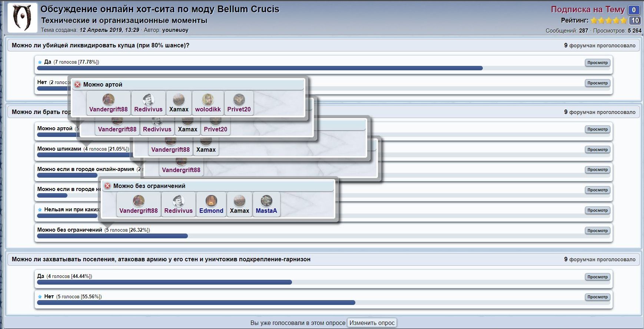Click topic title 'Обсуждение онлайн хот-сита'

pos(160,9)
